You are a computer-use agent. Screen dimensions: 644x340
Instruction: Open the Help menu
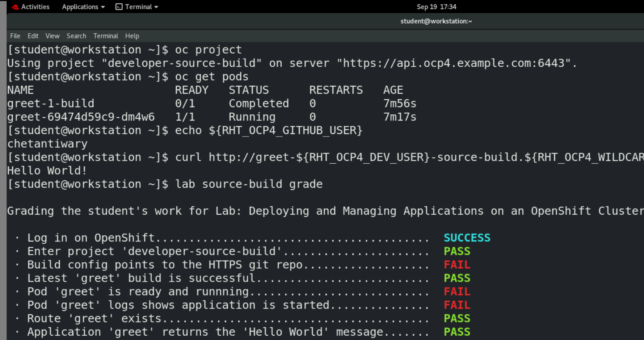[x=132, y=36]
